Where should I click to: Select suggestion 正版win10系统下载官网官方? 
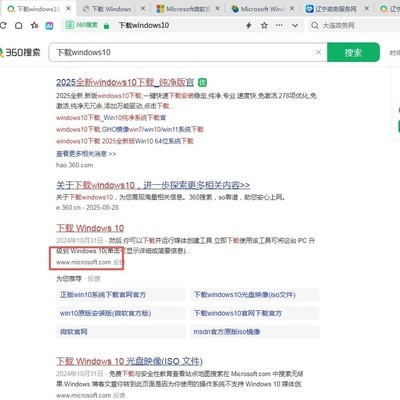point(121,295)
